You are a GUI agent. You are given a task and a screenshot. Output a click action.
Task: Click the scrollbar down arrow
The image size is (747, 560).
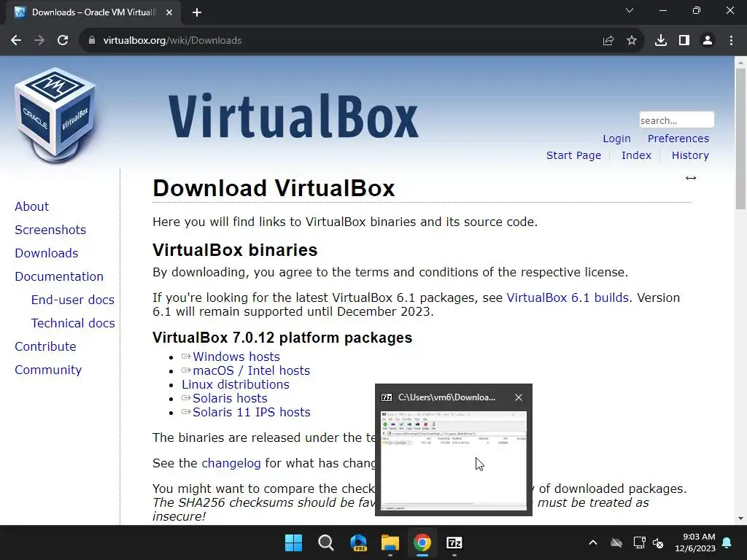[x=740, y=518]
